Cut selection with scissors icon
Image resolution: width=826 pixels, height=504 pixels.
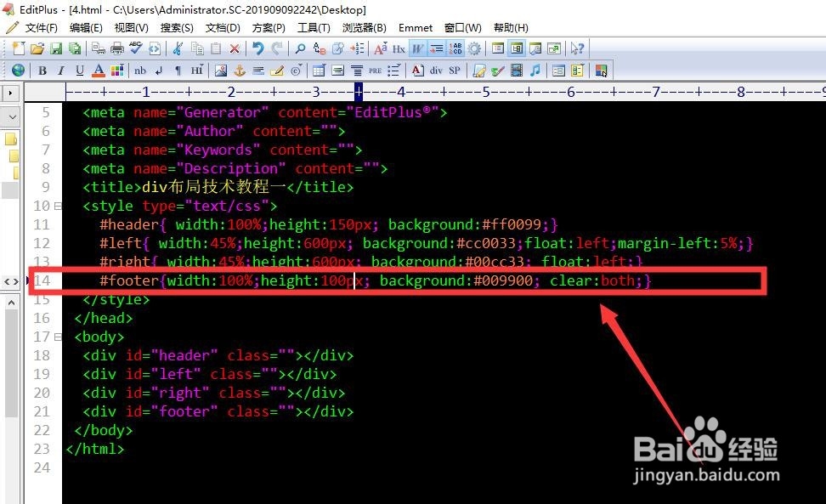click(178, 49)
